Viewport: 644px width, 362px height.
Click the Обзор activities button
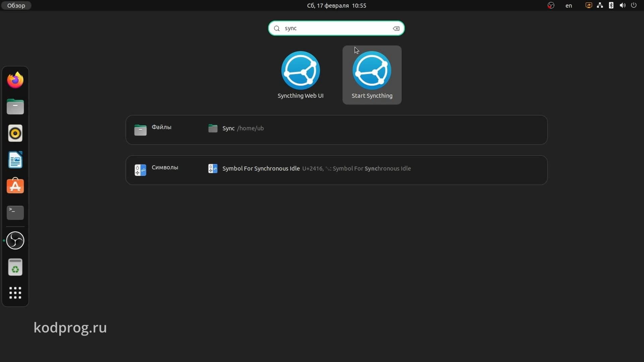point(16,5)
